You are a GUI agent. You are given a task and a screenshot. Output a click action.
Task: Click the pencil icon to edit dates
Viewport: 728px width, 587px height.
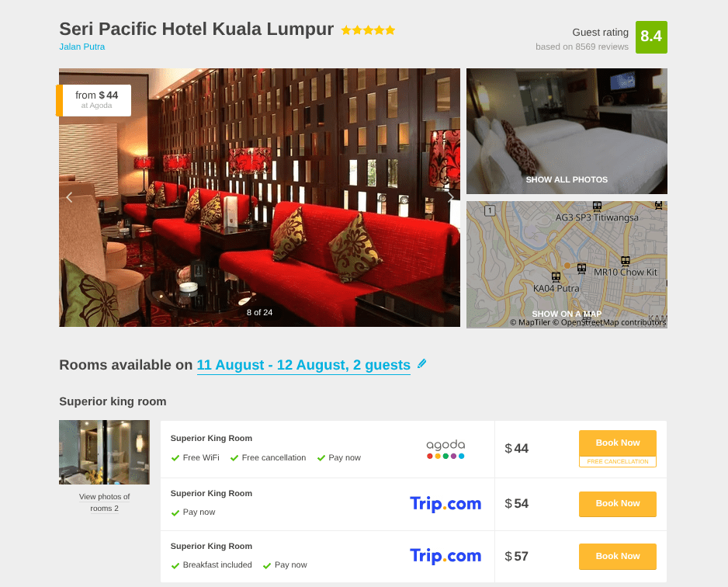[421, 363]
